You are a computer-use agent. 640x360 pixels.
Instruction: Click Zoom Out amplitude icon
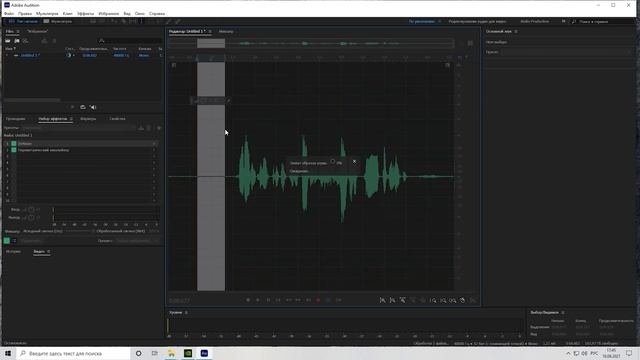tap(392, 300)
